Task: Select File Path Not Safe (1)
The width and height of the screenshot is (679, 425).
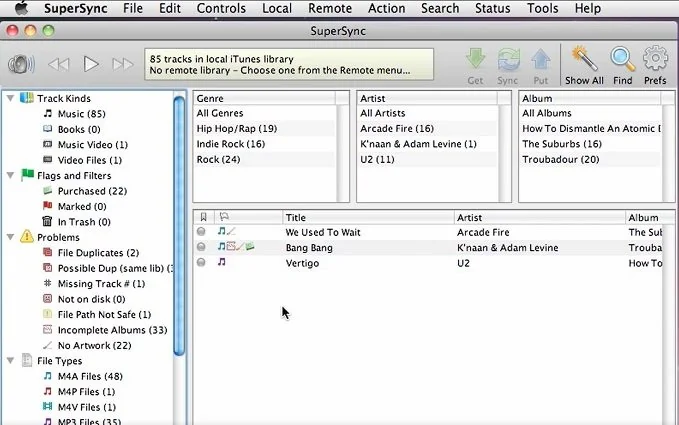Action: [104, 315]
